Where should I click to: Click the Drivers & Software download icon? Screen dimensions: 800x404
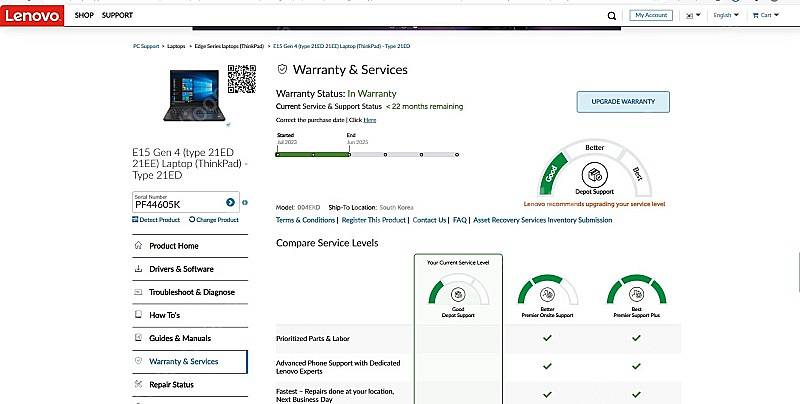[x=138, y=269]
